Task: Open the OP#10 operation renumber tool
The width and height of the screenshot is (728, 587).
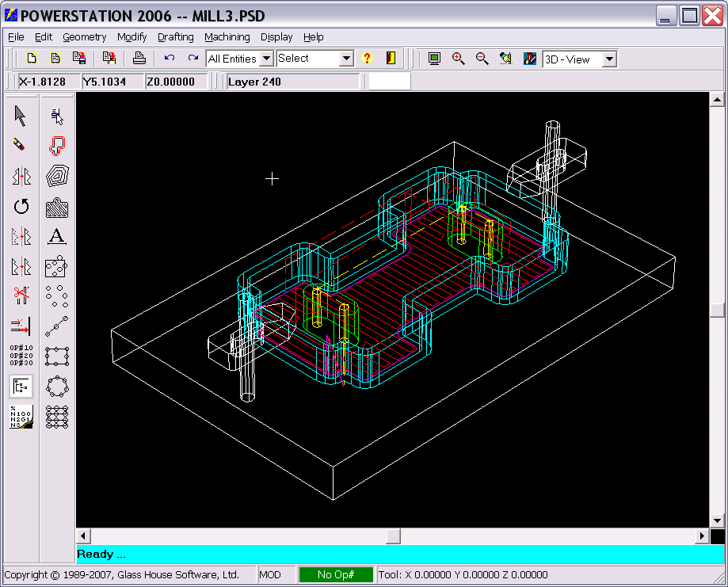Action: 21,355
